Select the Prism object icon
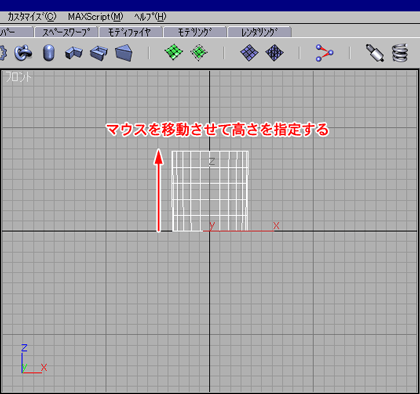This screenshot has height=394, width=420. (x=124, y=53)
